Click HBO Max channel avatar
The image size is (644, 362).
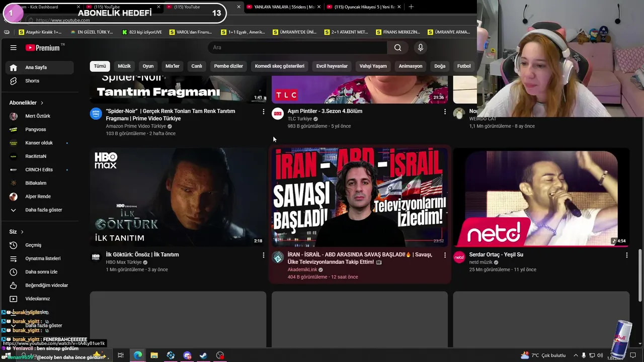click(96, 257)
